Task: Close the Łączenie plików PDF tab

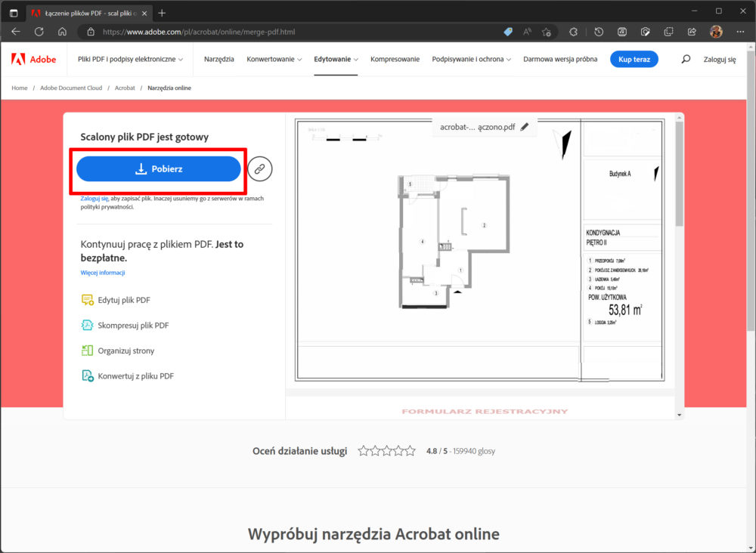Action: pyautogui.click(x=144, y=14)
